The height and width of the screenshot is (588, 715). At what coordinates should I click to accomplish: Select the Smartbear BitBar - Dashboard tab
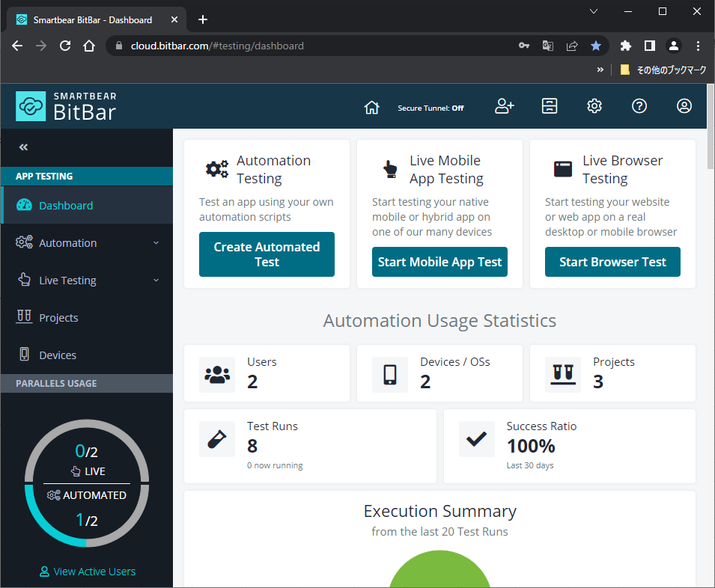tap(96, 19)
